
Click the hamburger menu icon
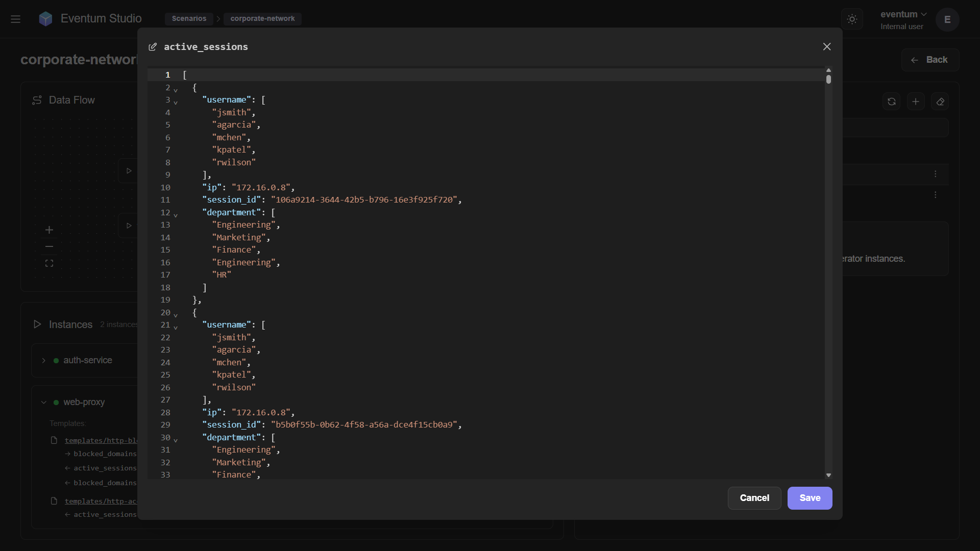click(x=15, y=19)
